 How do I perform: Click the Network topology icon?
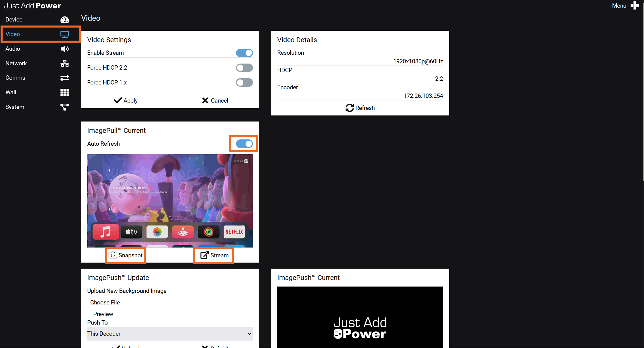(x=64, y=63)
